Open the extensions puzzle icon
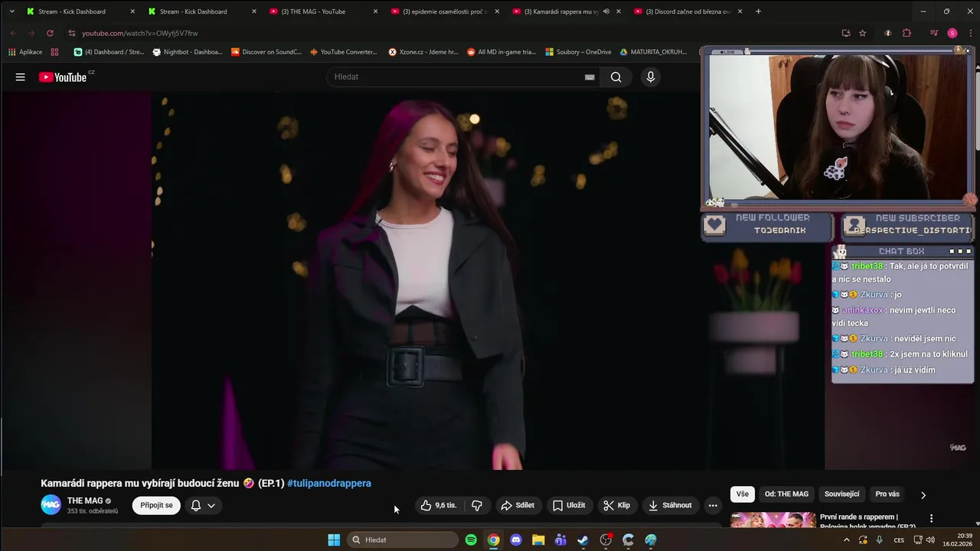 [907, 33]
